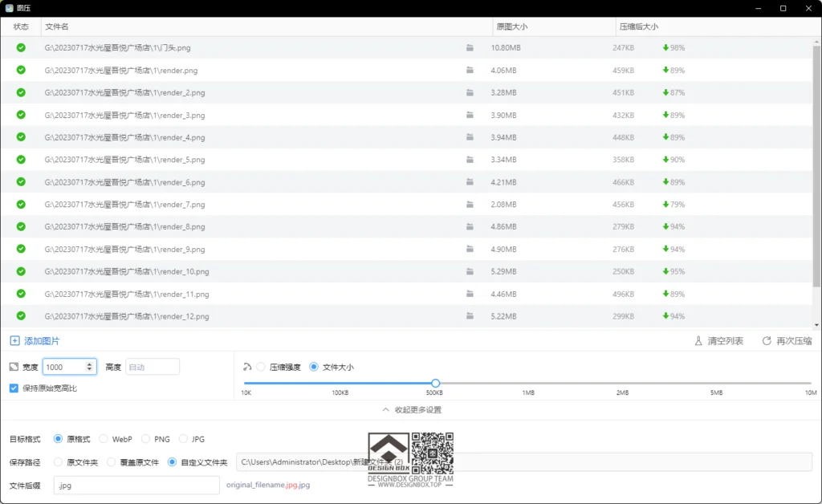Select the 压缩强度 radio option

point(261,367)
